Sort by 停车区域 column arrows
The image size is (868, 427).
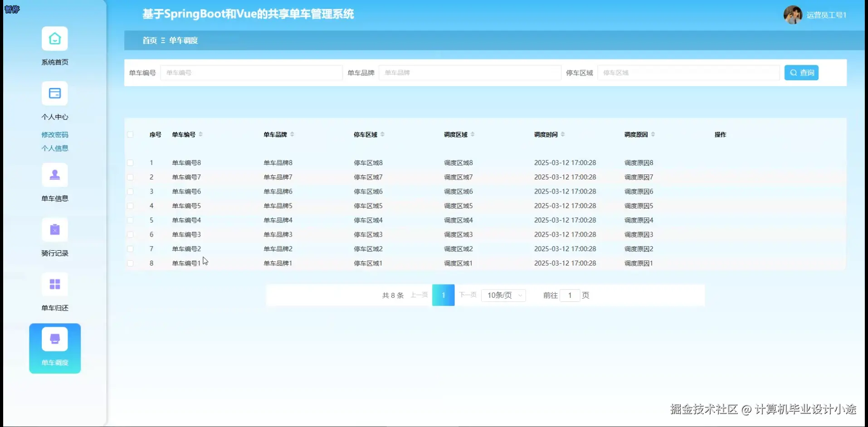click(x=382, y=134)
